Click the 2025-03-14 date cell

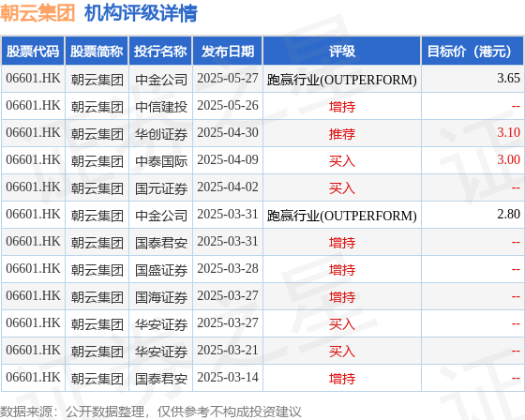(228, 378)
